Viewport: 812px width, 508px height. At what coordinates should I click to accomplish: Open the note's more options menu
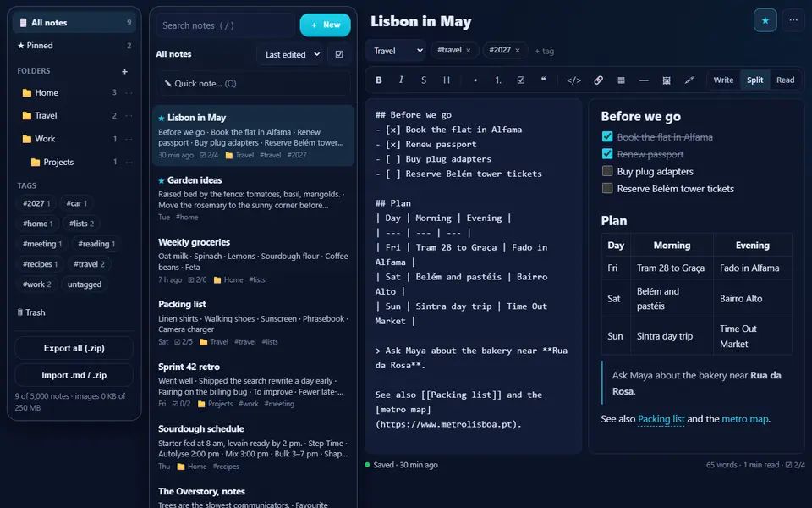click(x=793, y=20)
